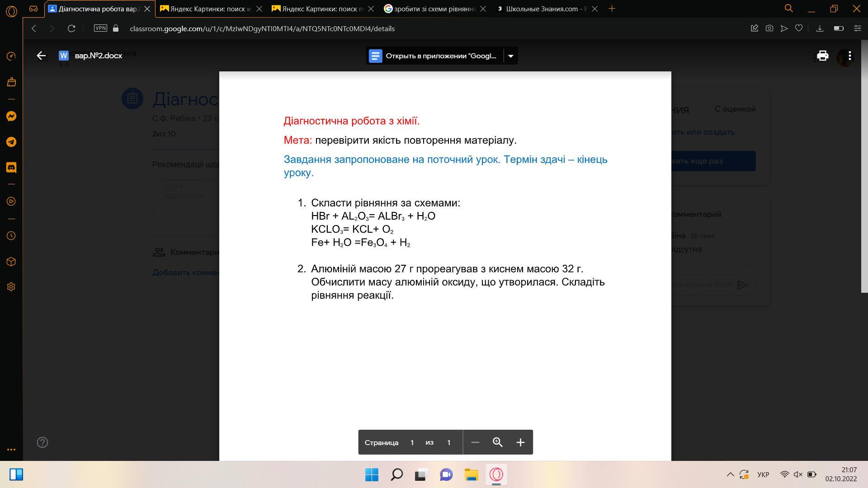
Task: Click the browser address bar URL
Action: (x=262, y=28)
